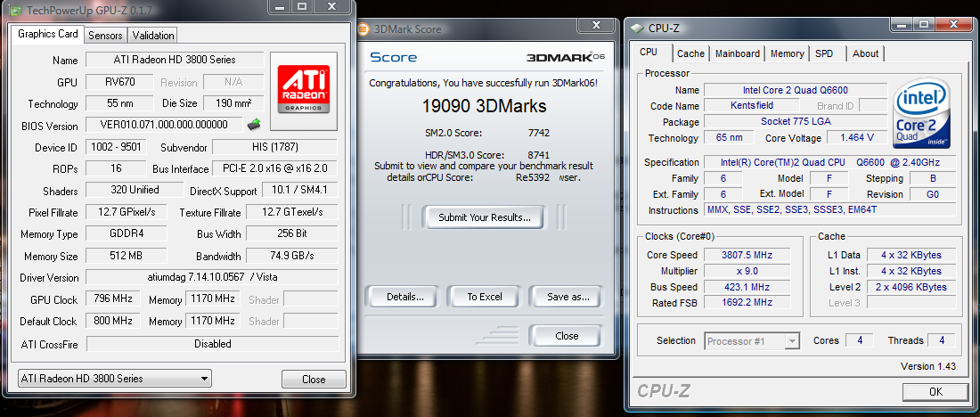This screenshot has height=417, width=980.
Task: Select the Graphics Card tab in GPU-Z
Action: pyautogui.click(x=47, y=34)
